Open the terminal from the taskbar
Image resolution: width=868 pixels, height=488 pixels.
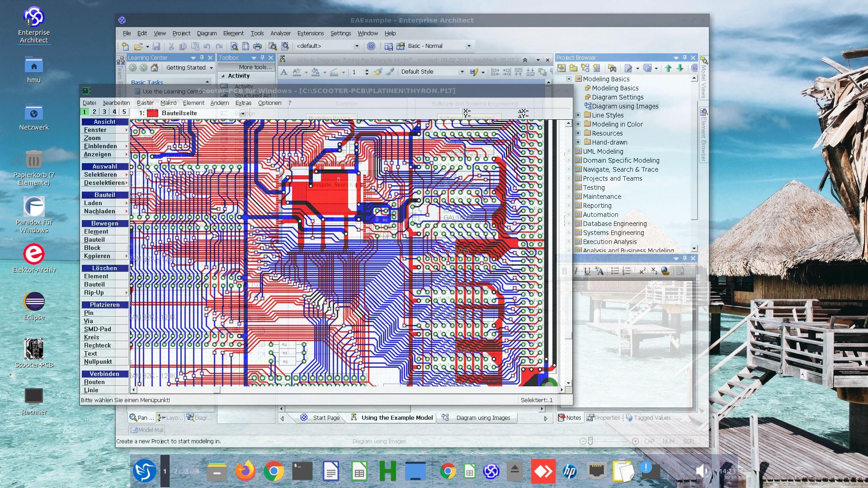pyautogui.click(x=302, y=471)
